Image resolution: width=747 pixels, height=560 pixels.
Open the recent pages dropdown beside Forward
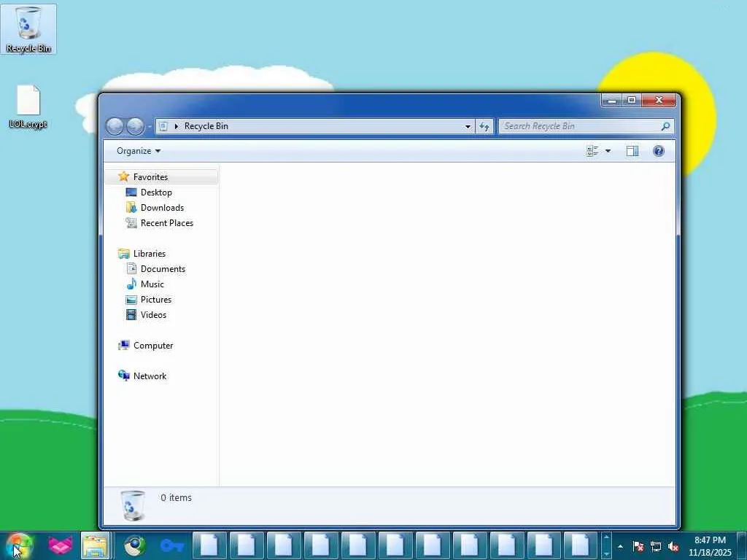149,126
